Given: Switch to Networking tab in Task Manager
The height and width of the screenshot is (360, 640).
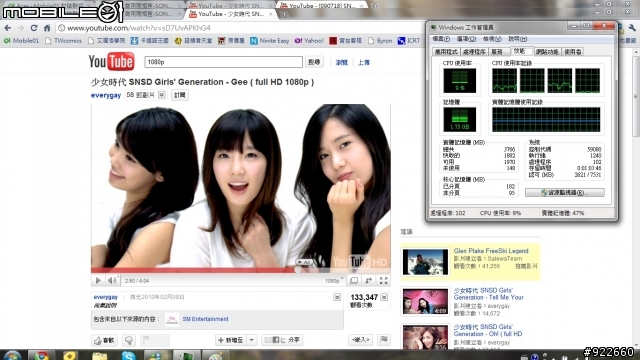Looking at the screenshot, I should pos(547,52).
